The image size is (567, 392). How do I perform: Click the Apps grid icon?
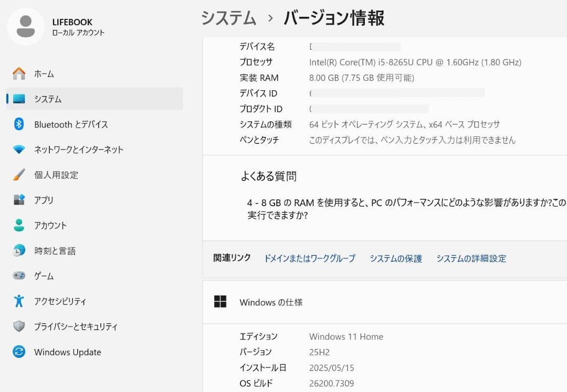coord(19,200)
